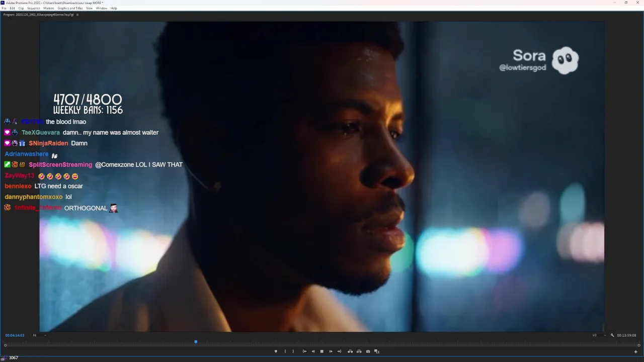Click the Adrianwashere chat username
Viewport: 644px width, 362px height.
[x=27, y=154]
